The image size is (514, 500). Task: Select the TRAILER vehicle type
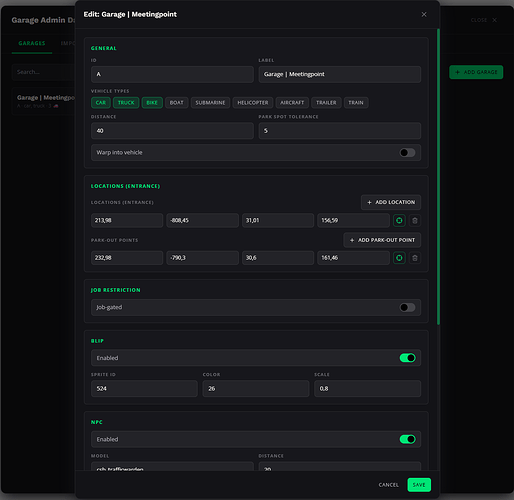[x=326, y=103]
